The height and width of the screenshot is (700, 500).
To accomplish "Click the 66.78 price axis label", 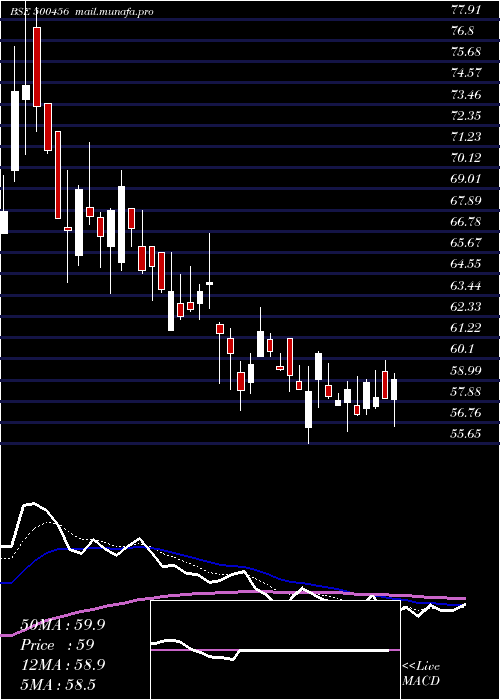I will point(466,221).
